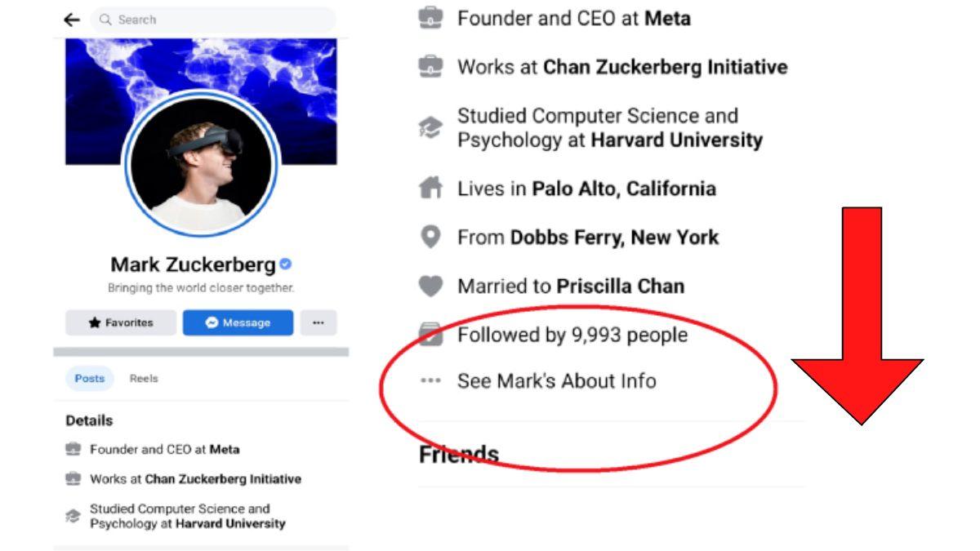Click the blue Message button

pyautogui.click(x=238, y=322)
